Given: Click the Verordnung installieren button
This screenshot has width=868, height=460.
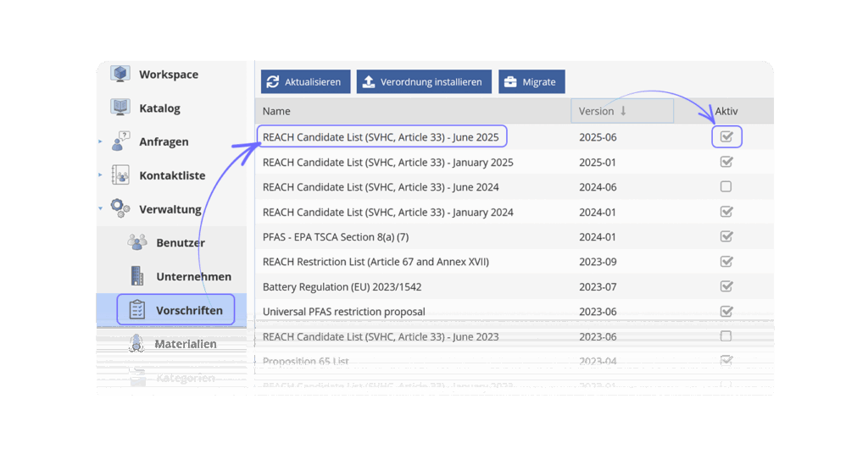Looking at the screenshot, I should pyautogui.click(x=424, y=81).
